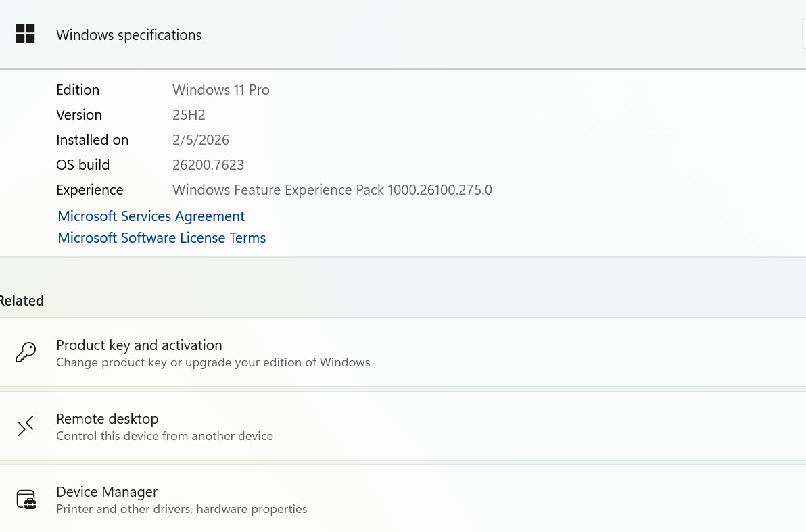
Task: Click the Installed on label
Action: 93,140
